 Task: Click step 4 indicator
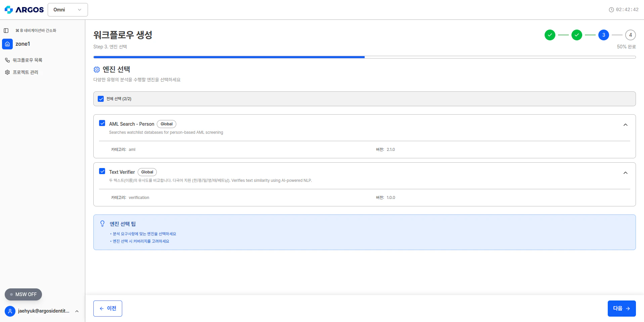click(x=631, y=35)
